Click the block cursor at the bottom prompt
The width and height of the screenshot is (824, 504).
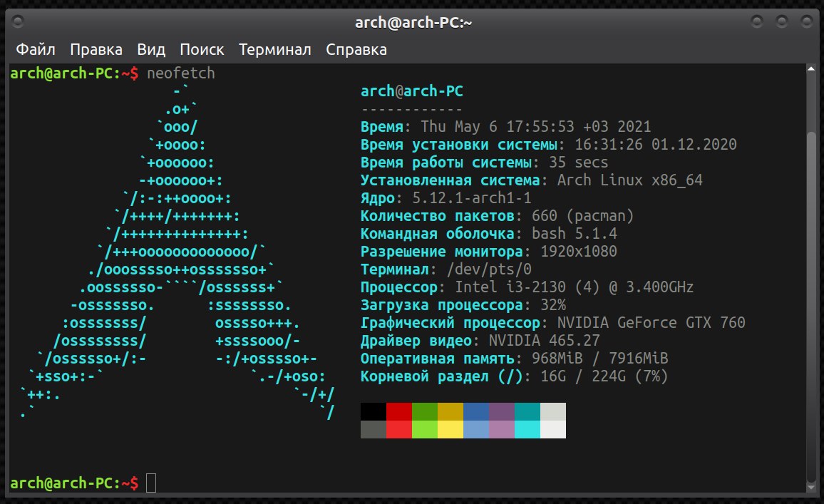pos(151,483)
